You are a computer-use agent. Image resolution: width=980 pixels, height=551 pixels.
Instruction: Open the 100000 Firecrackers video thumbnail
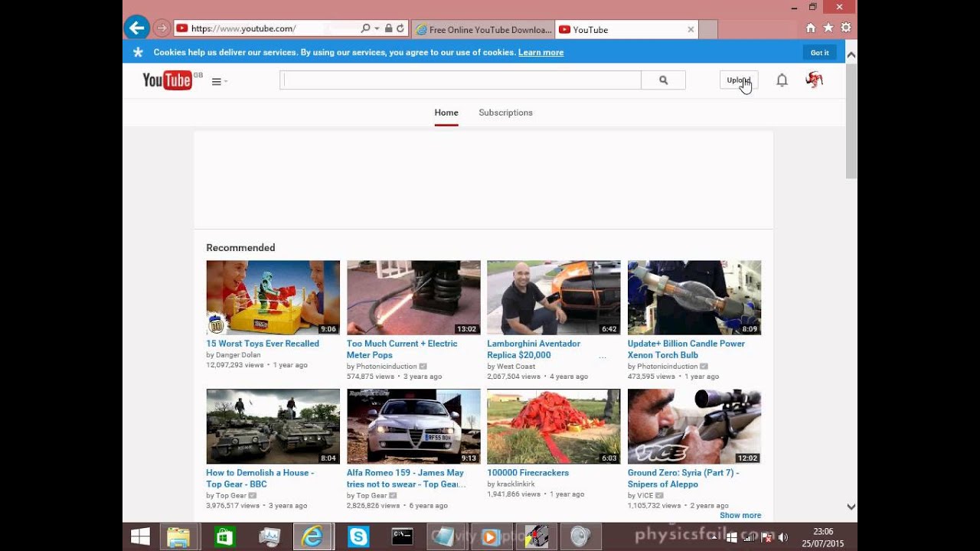click(554, 426)
